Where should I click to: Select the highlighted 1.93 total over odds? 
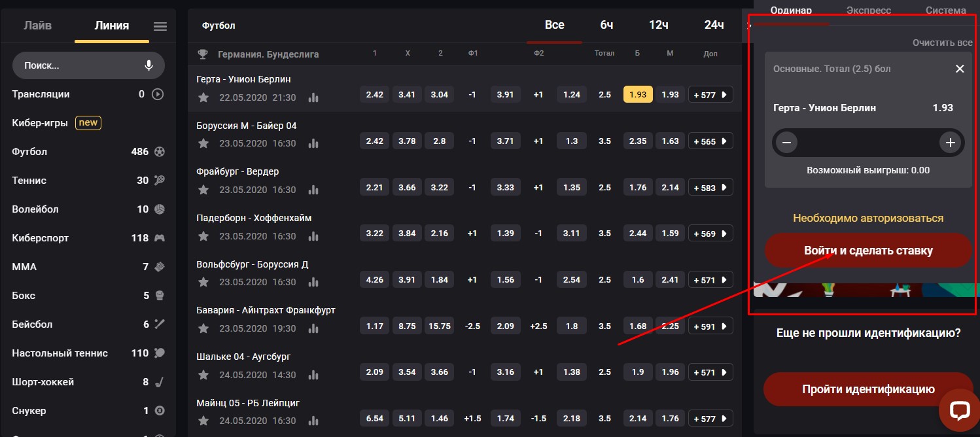tap(637, 95)
